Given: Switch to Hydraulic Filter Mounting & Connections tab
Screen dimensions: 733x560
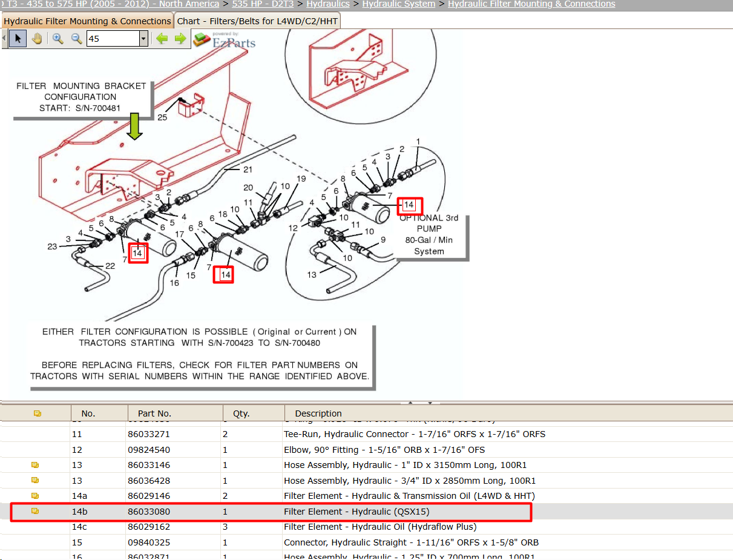Looking at the screenshot, I should (x=87, y=21).
